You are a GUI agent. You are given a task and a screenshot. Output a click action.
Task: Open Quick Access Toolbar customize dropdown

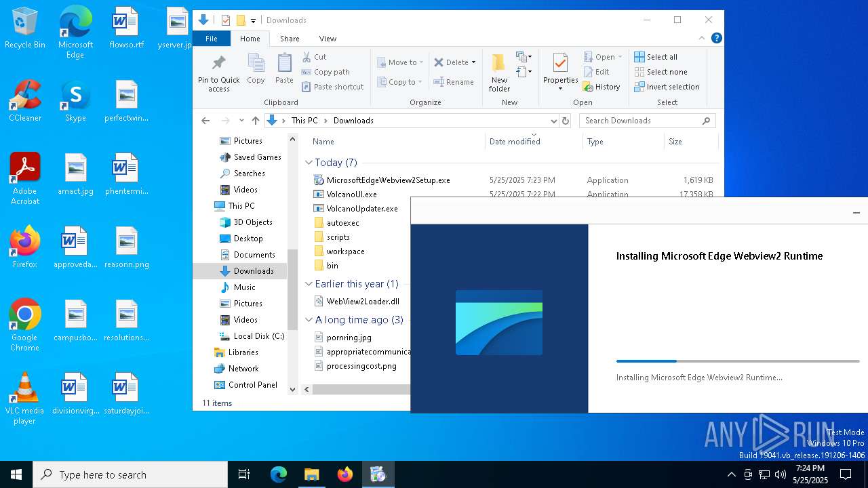click(253, 20)
